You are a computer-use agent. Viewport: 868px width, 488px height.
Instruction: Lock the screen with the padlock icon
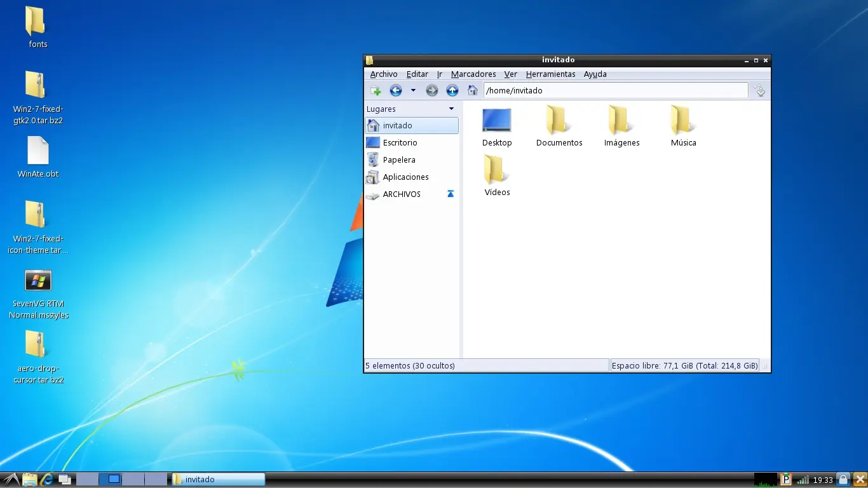[x=843, y=480]
